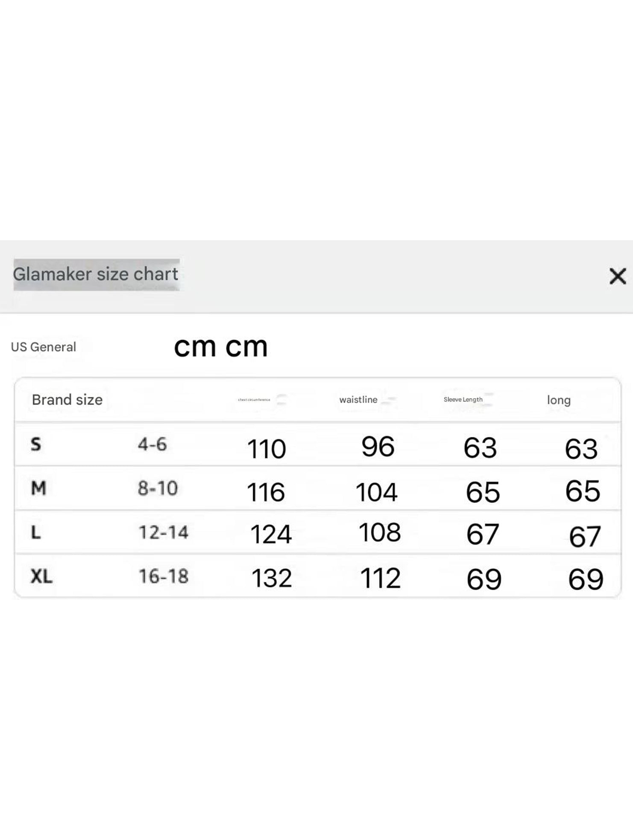Screen dimensions: 633x840
Task: Select the XL size row label
Action: tap(41, 577)
